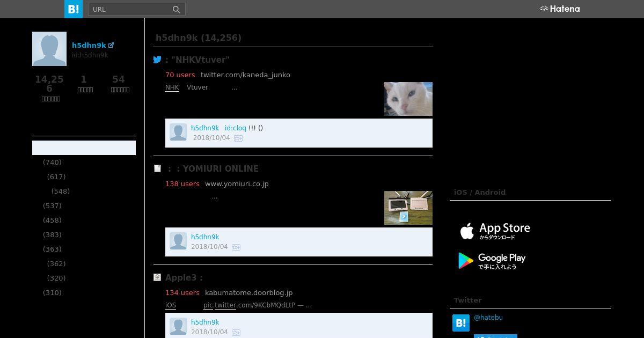Click the iOS tag link
644x338 pixels.
tap(171, 305)
